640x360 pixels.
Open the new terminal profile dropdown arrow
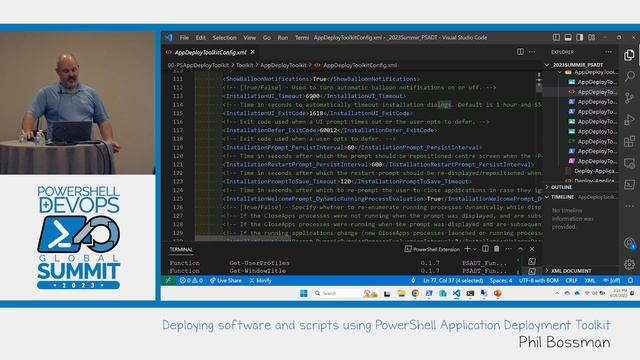tap(475, 249)
